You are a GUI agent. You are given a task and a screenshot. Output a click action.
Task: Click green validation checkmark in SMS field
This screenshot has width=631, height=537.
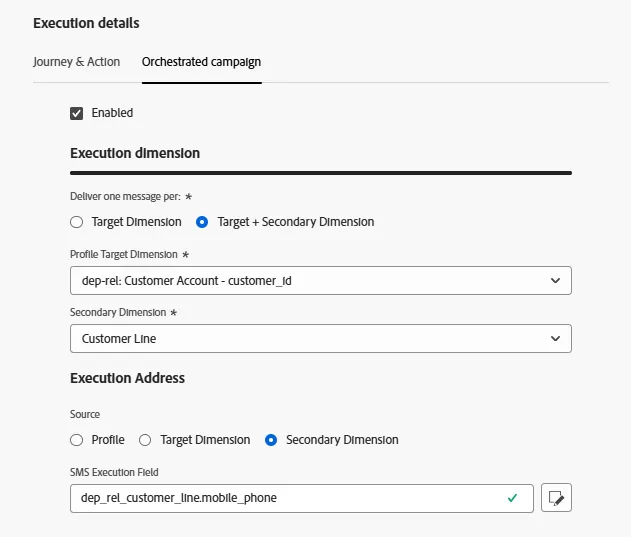(x=512, y=498)
